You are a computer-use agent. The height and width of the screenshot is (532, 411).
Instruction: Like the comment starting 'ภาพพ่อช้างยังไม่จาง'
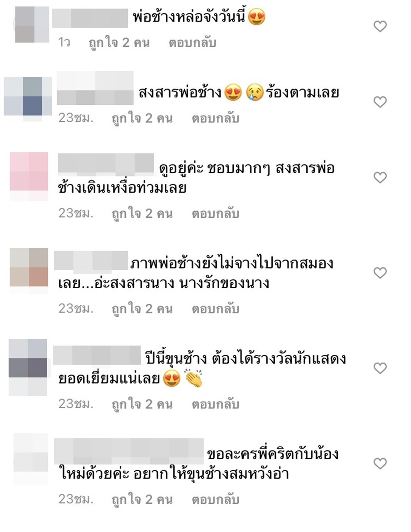click(x=380, y=273)
